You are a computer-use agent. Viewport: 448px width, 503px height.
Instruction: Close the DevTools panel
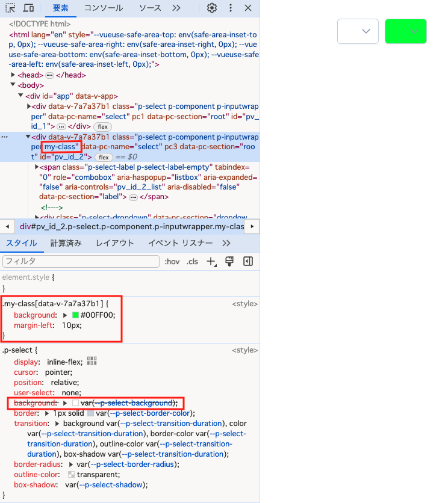pyautogui.click(x=248, y=8)
